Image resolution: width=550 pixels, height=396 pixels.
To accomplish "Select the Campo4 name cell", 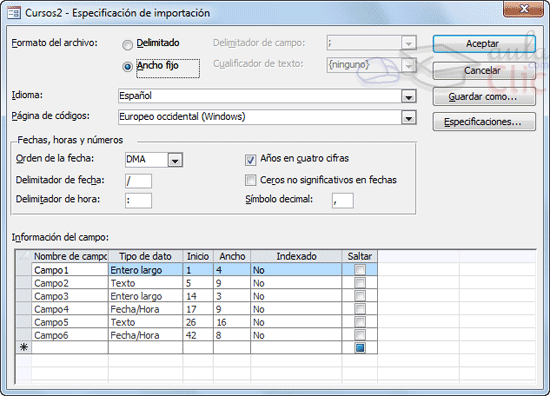I will [x=70, y=309].
